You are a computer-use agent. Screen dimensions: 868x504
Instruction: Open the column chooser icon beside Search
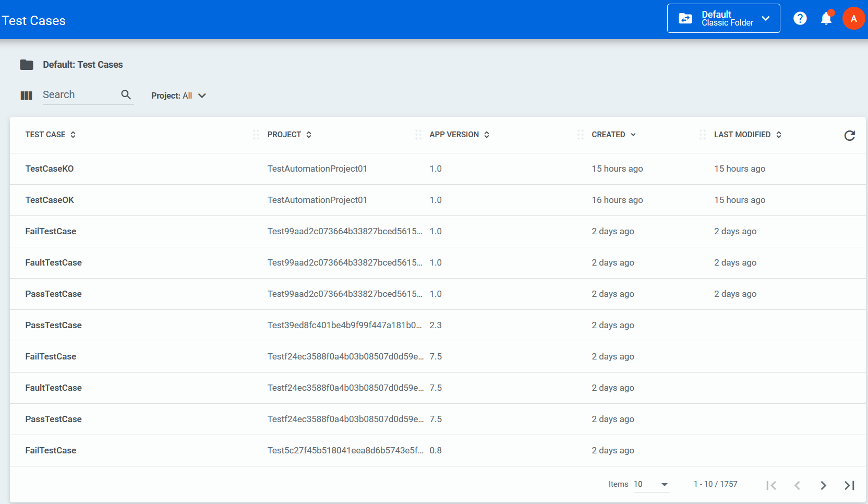[26, 95]
